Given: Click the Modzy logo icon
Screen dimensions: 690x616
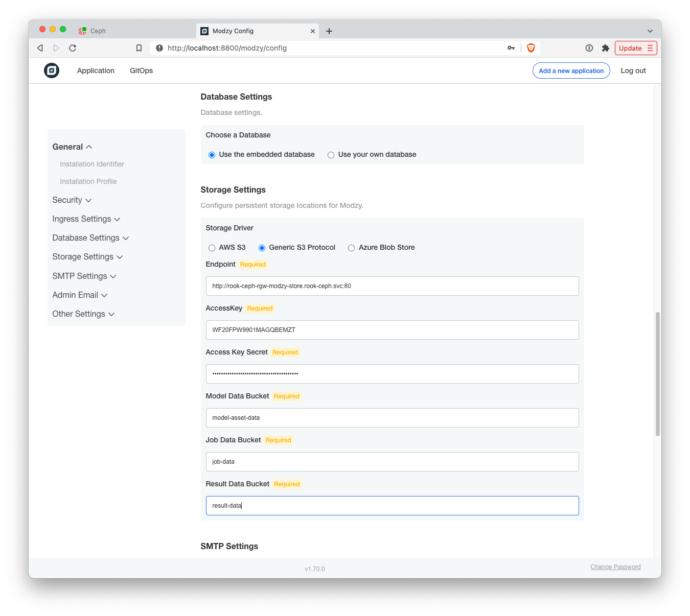Looking at the screenshot, I should [x=52, y=70].
